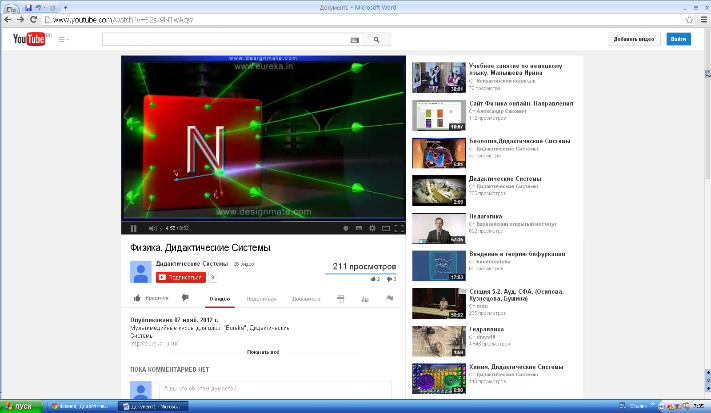711x413 pixels.
Task: Click the Windows 'пуск' Start button
Action: point(21,406)
